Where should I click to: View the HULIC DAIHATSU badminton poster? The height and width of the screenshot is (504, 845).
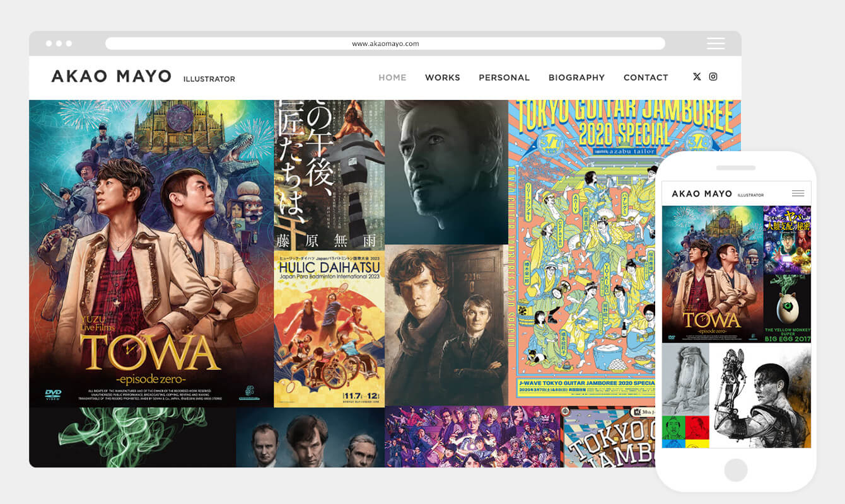[329, 329]
